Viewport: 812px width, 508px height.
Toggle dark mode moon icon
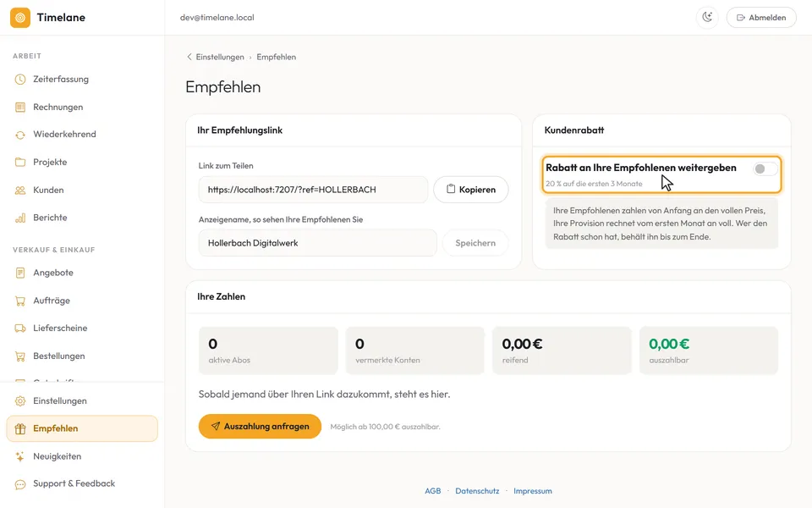[707, 17]
